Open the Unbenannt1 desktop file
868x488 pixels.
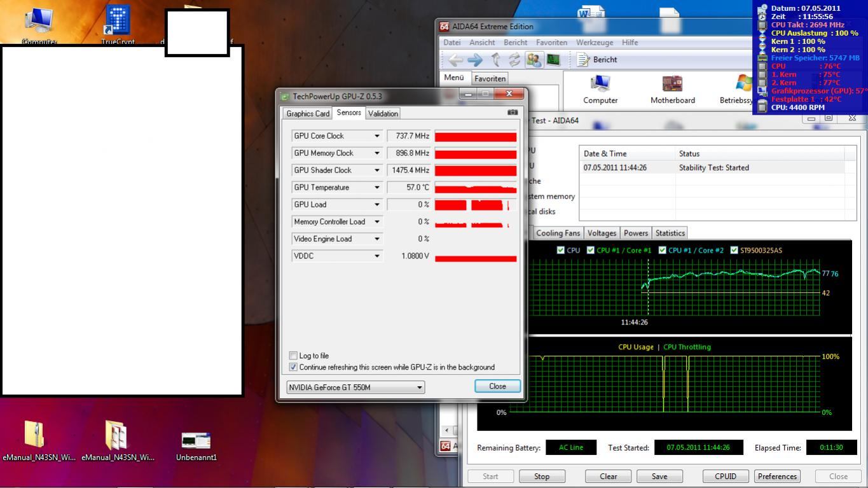[x=196, y=439]
